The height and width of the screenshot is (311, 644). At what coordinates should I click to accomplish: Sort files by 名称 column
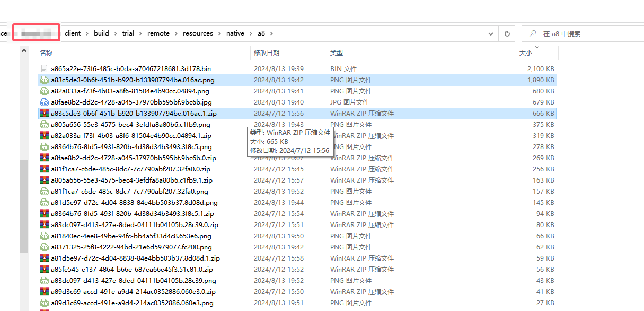tap(46, 53)
